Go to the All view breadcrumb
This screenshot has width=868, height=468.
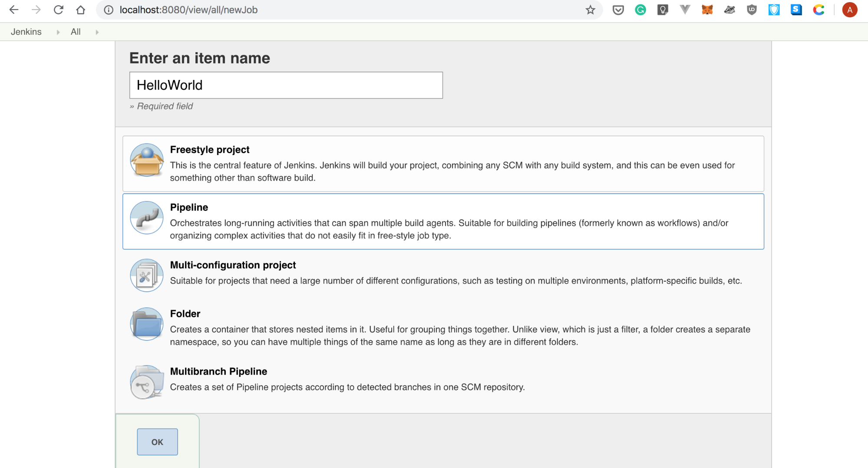pos(76,32)
